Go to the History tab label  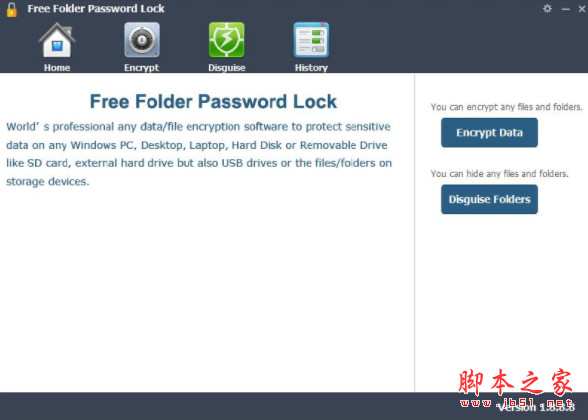[311, 68]
